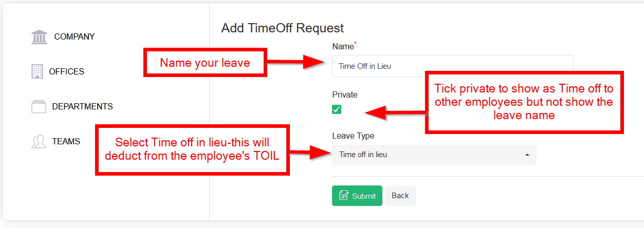Click the edit icon on Submit button
Image resolution: width=644 pixels, height=228 pixels.
coord(344,196)
